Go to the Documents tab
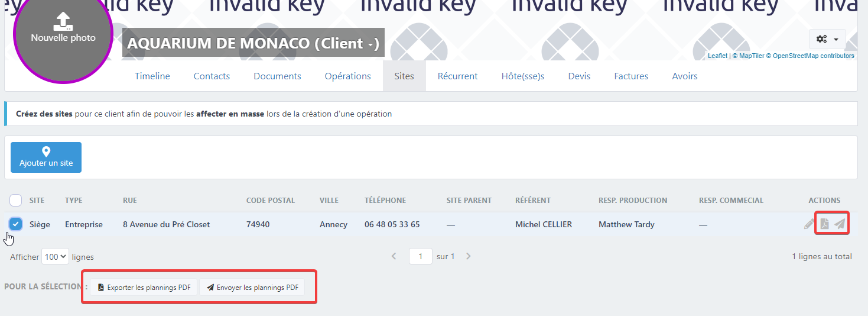This screenshot has height=316, width=868. (277, 76)
